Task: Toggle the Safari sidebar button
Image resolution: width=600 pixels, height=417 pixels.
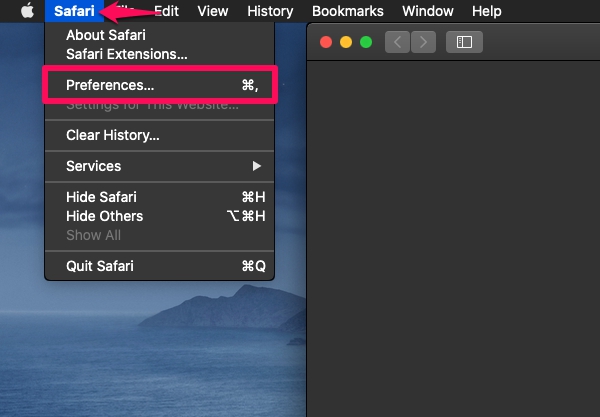Action: click(x=464, y=42)
